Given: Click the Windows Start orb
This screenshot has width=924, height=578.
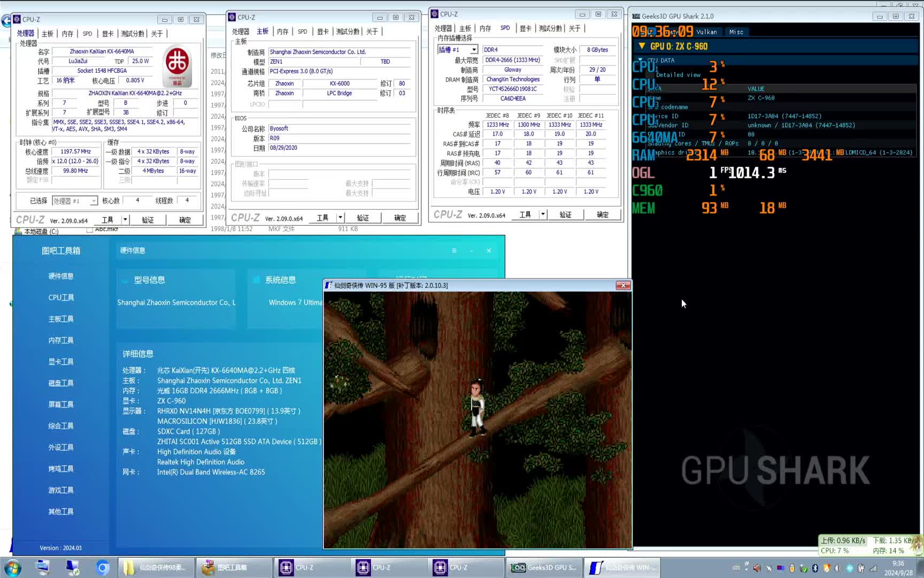Looking at the screenshot, I should click(x=12, y=567).
